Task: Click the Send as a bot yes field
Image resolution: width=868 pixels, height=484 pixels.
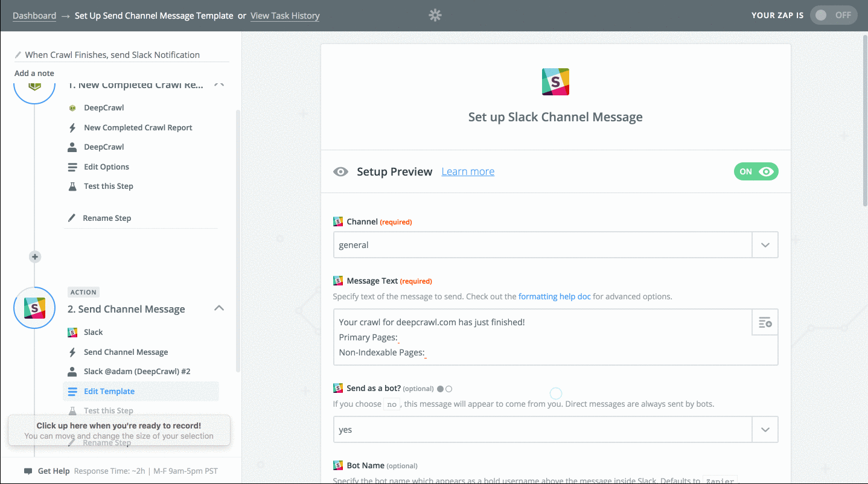Action: (x=543, y=430)
